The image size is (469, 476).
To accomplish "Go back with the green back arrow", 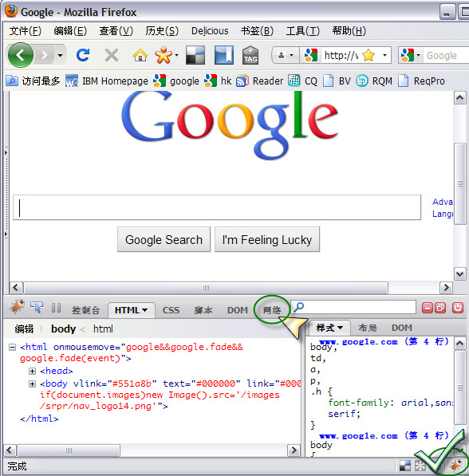I will click(x=21, y=55).
